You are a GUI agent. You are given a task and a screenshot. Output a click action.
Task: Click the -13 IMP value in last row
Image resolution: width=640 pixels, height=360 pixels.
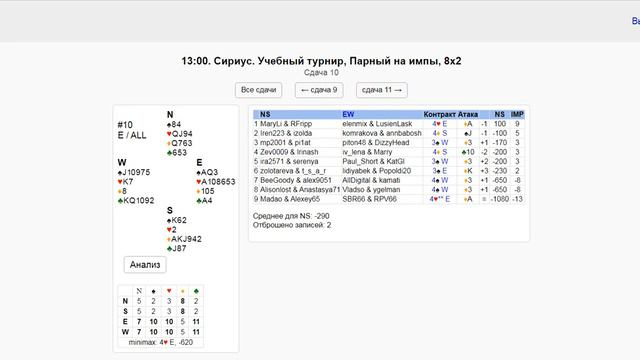[x=517, y=199]
